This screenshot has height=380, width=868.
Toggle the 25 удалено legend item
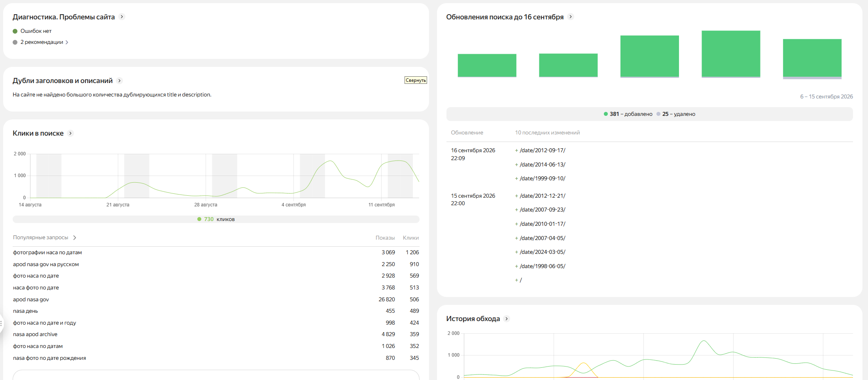676,114
